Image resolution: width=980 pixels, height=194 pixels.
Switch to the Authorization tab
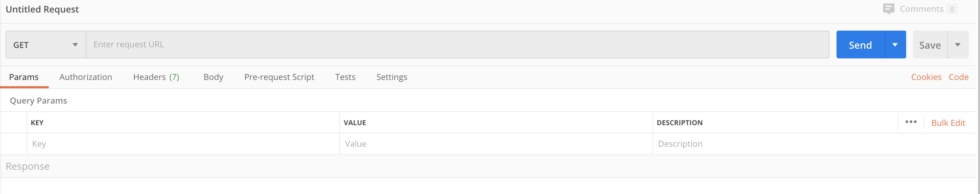click(x=86, y=77)
